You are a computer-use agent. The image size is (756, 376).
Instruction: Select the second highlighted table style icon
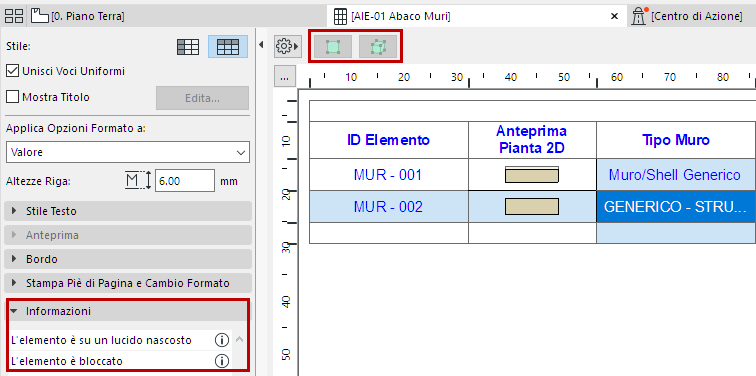(228, 47)
